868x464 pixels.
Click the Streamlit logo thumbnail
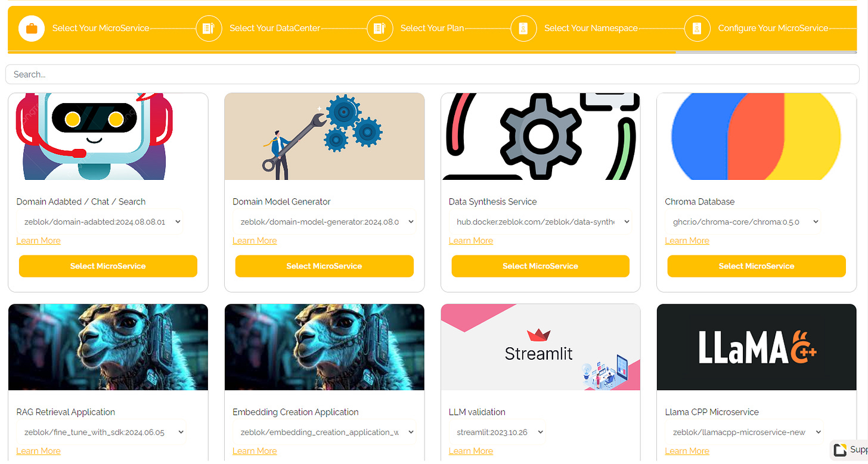(540, 347)
